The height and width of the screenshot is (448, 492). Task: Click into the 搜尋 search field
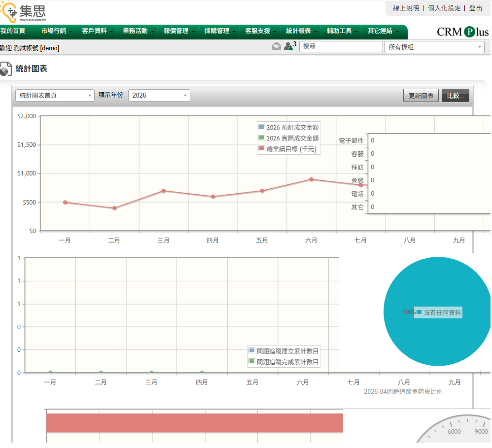tap(341, 47)
